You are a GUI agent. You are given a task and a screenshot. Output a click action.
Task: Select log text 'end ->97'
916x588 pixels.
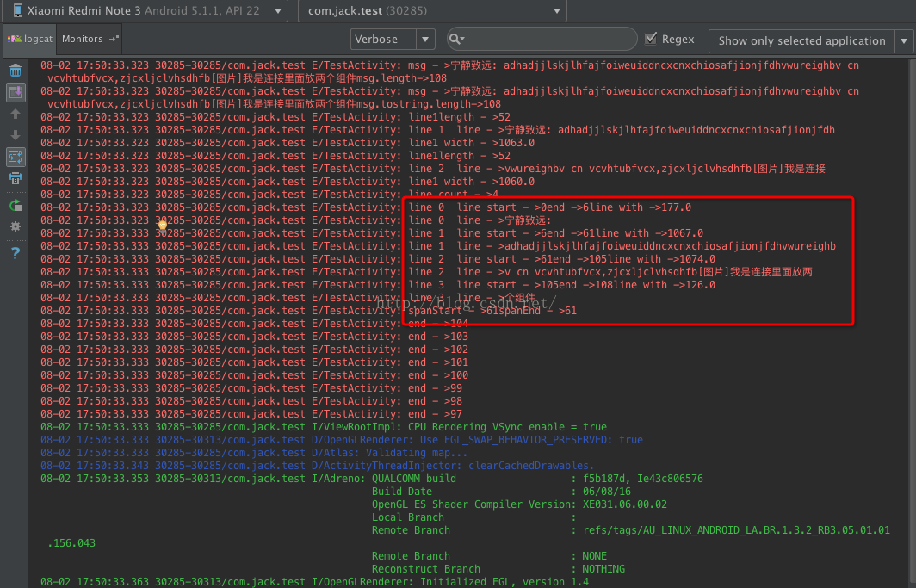coord(436,414)
